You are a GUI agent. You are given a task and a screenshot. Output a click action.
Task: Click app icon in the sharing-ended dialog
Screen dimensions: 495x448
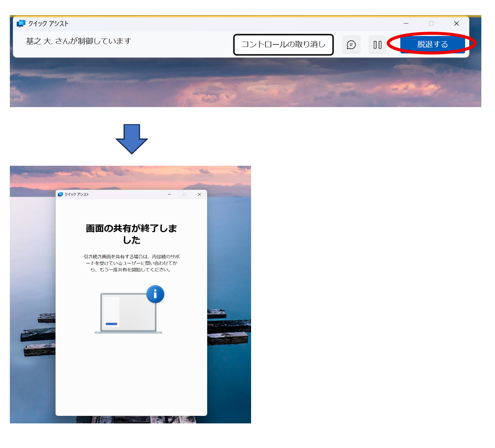(60, 194)
